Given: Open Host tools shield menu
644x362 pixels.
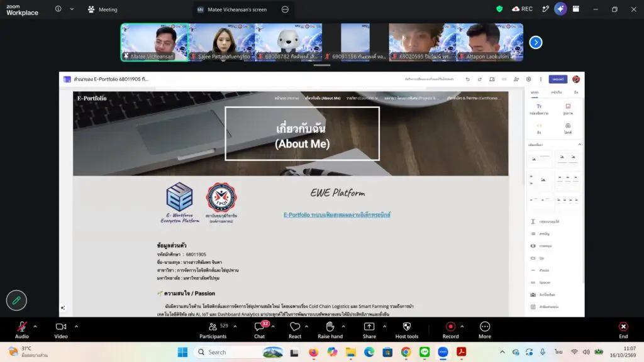Looking at the screenshot, I should [407, 330].
